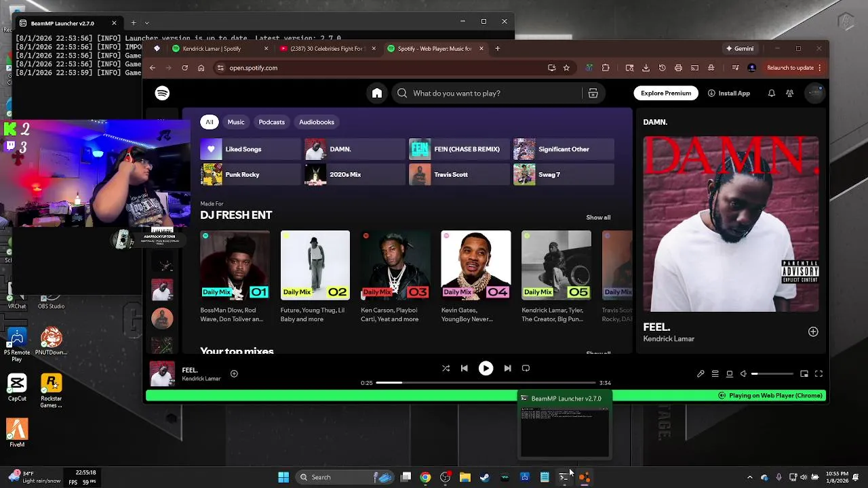Bookmark this page with the Chrome star

566,68
